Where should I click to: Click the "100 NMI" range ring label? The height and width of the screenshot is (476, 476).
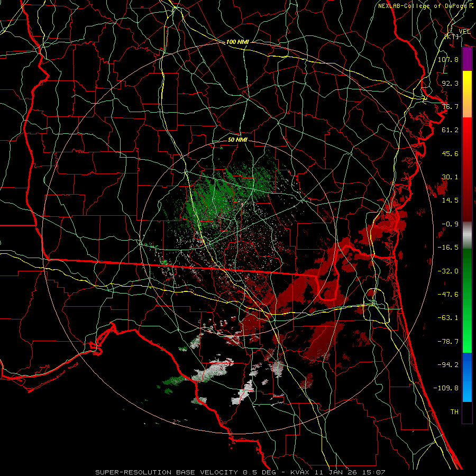tap(237, 42)
